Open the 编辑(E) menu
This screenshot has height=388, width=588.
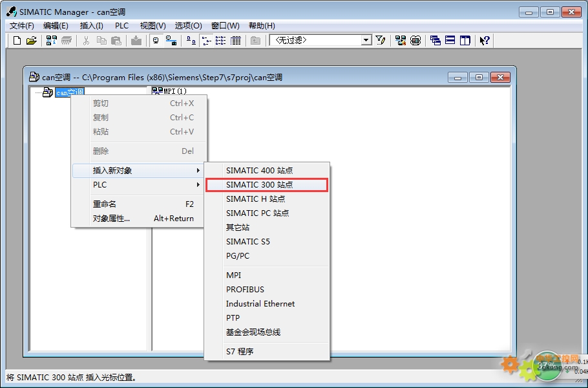(x=56, y=25)
